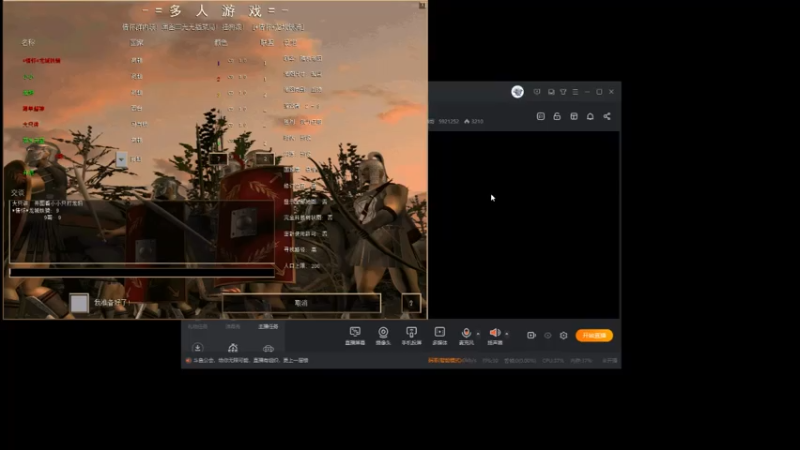Click the room info panel icon
Image resolution: width=800 pixels, height=450 pixels.
point(541,116)
